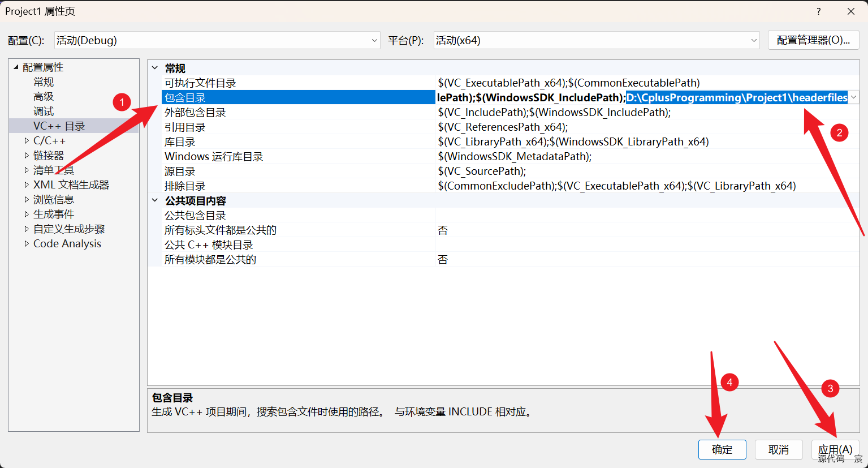This screenshot has width=868, height=468.
Task: Collapse the 配置属性 tree node
Action: [16, 67]
